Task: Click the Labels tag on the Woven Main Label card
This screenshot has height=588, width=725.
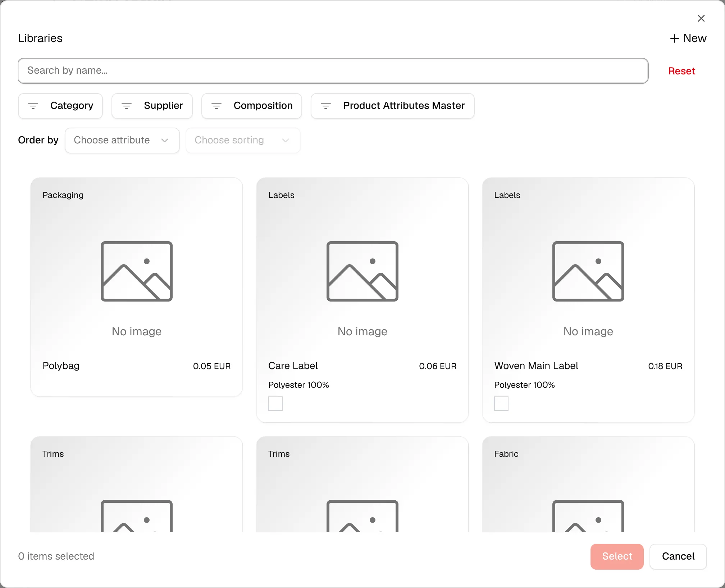Action: tap(507, 195)
